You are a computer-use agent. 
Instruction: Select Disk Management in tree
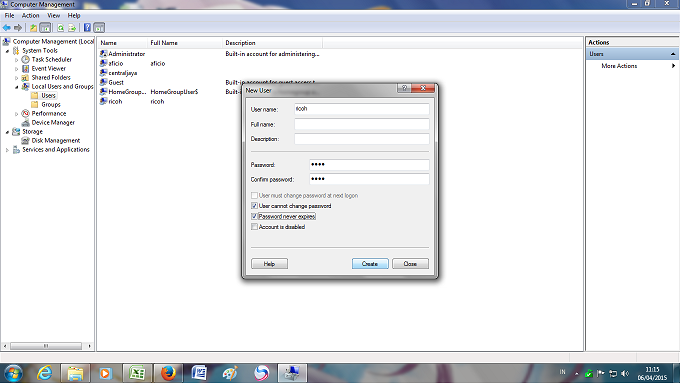coord(56,141)
